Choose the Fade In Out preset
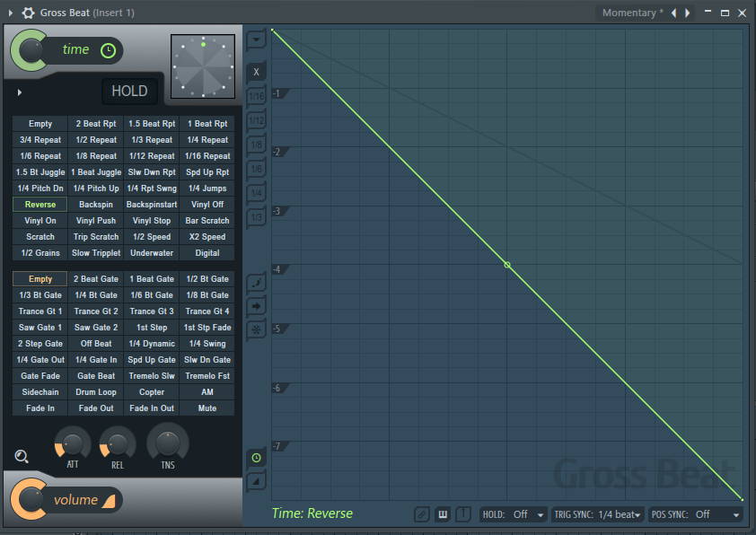 (x=152, y=408)
